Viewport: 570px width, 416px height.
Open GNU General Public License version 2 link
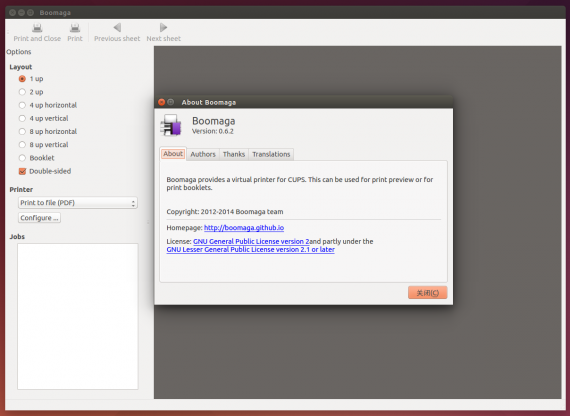[251, 241]
